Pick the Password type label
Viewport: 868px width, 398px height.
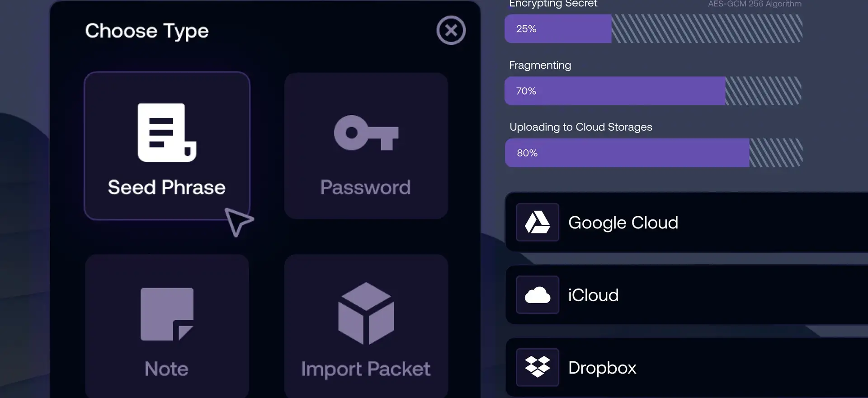365,187
